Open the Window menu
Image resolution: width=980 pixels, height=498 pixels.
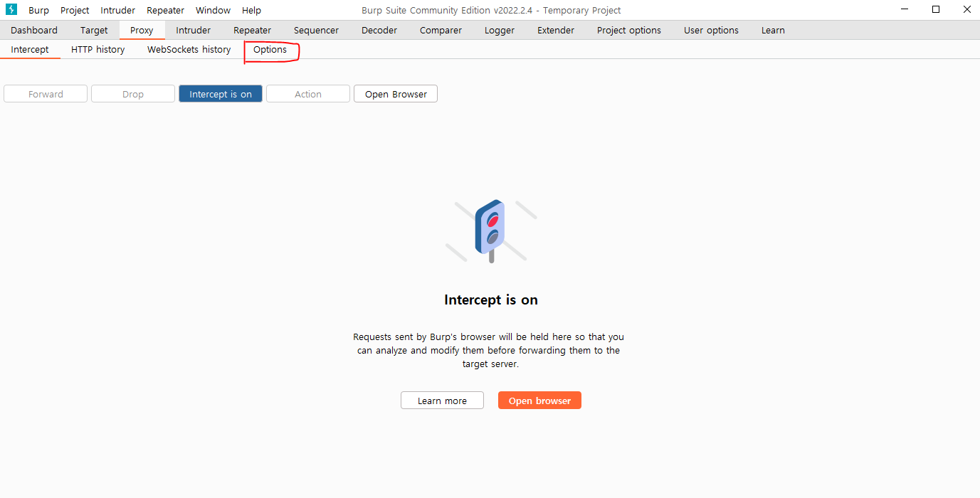pyautogui.click(x=213, y=10)
